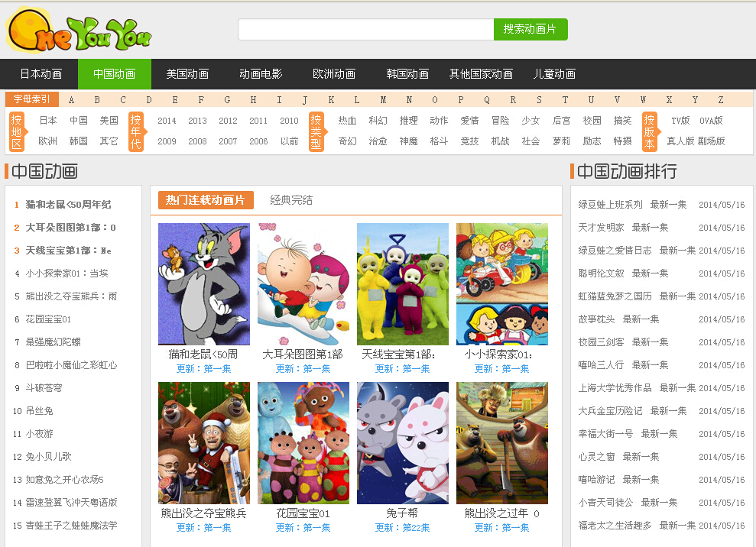Choose the 剧场版 version filter
Screen dimensions: 756x547
coord(711,141)
